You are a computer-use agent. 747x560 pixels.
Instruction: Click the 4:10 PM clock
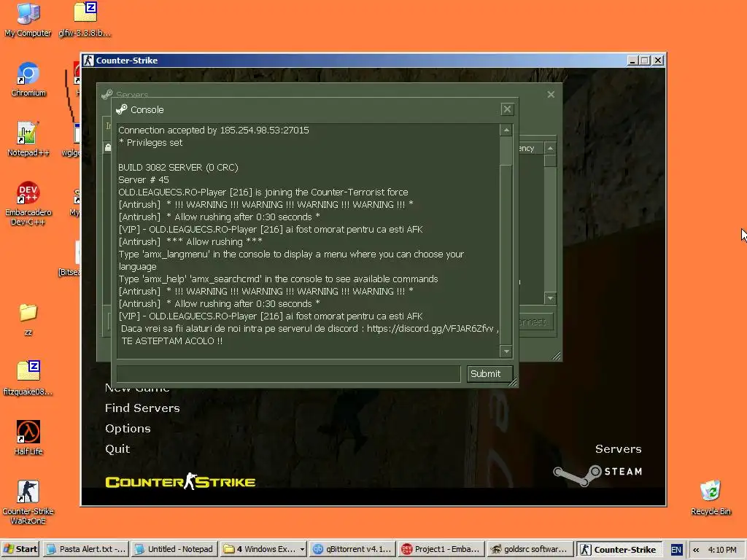(x=721, y=550)
